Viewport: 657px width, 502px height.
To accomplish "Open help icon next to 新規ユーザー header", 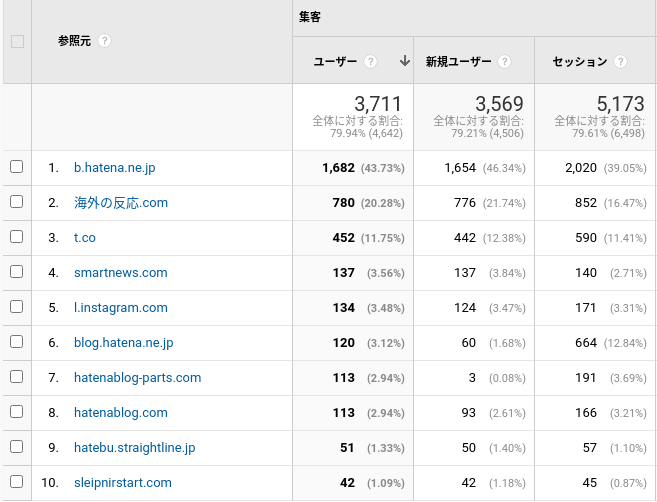I will (504, 62).
